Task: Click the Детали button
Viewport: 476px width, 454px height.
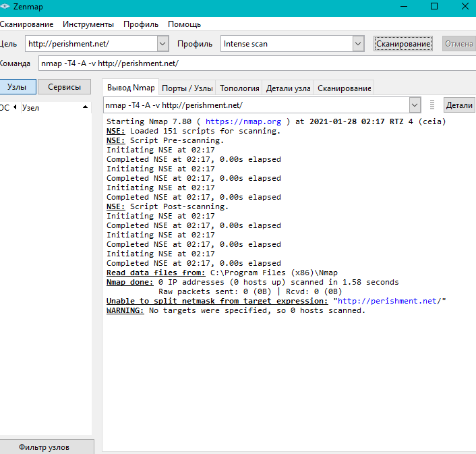Action: point(459,105)
